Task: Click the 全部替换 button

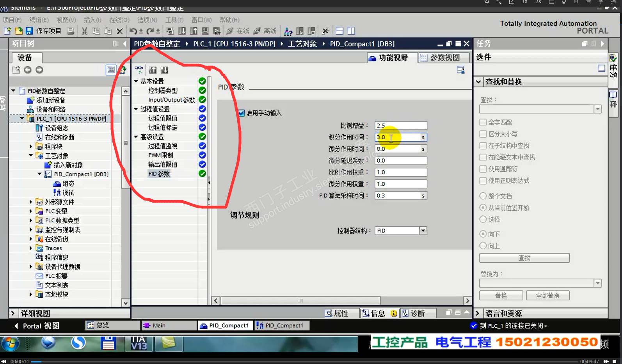Action: point(548,295)
